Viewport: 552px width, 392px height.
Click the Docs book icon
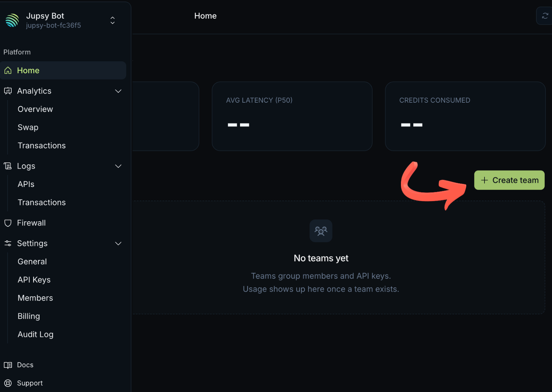[8, 365]
